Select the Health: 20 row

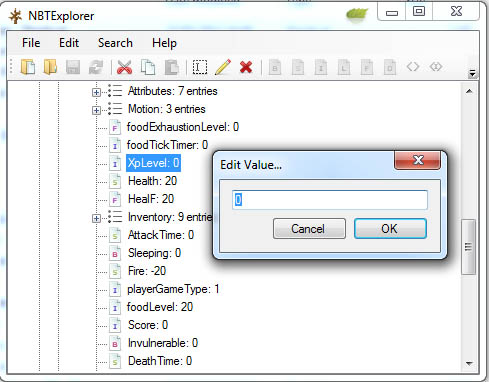tap(152, 181)
